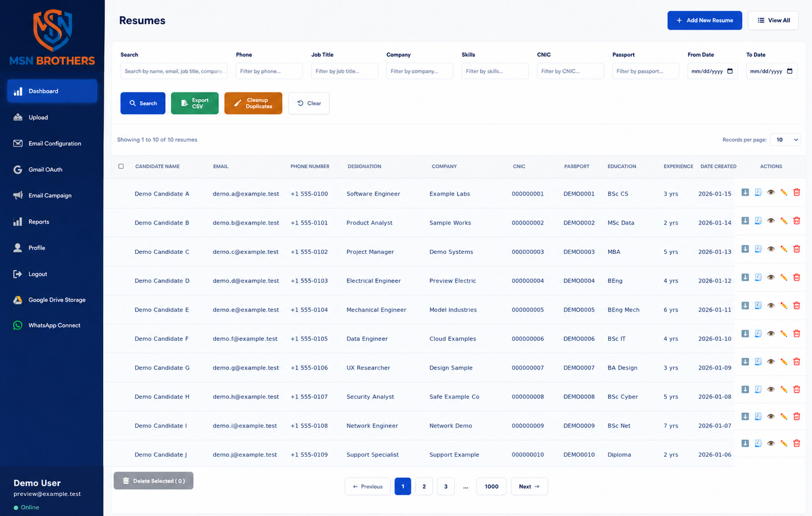Focus the Filter by phone field
The image size is (812, 516).
[269, 71]
